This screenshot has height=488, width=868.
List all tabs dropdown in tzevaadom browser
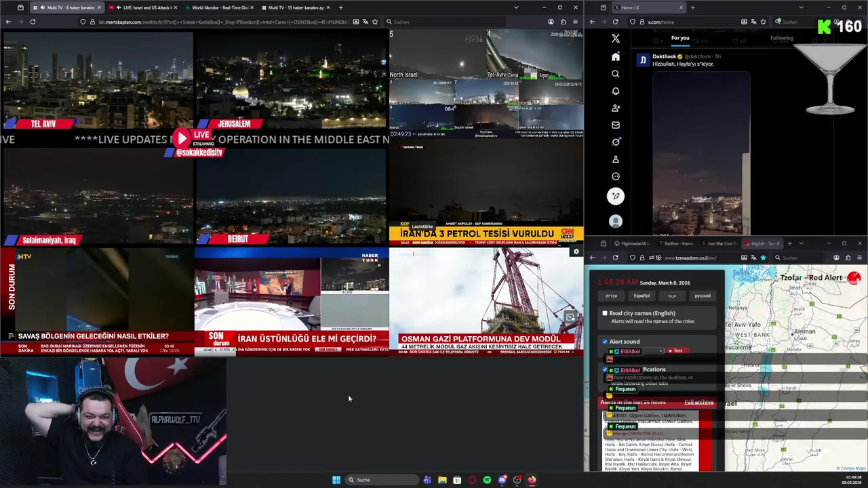[801, 243]
